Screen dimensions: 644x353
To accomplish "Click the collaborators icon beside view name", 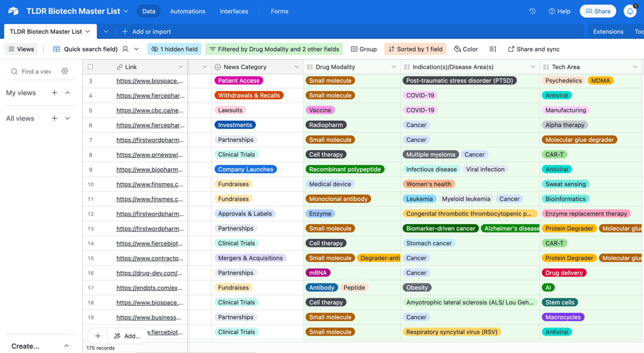I will tap(126, 49).
